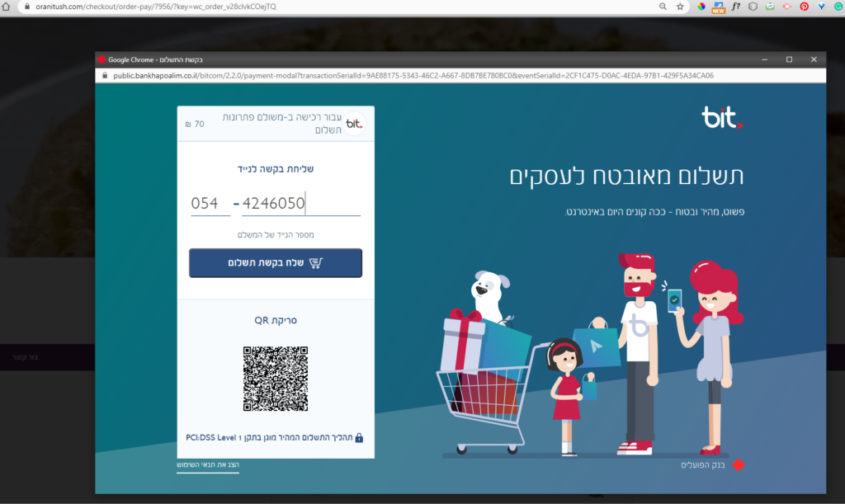This screenshot has width=845, height=504.
Task: Send payment request with blue cart button
Action: pos(276,263)
